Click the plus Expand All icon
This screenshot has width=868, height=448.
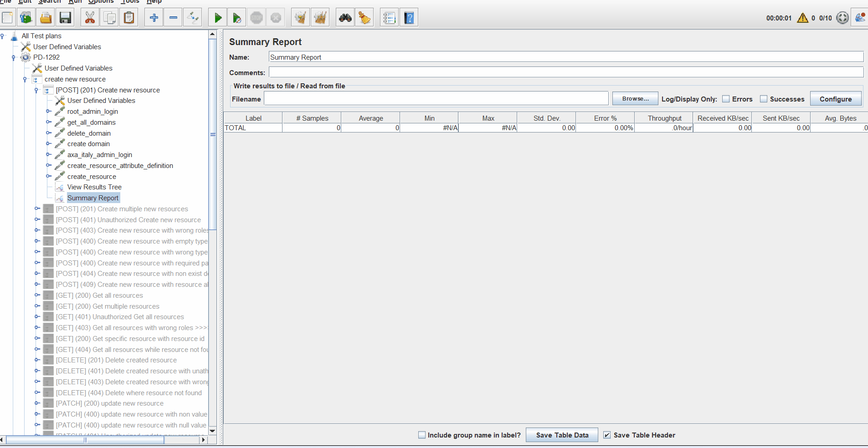[x=154, y=18]
